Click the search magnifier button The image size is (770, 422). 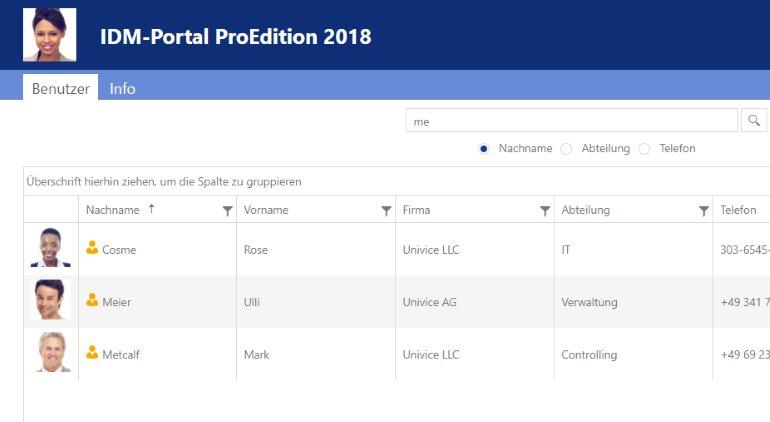pos(754,120)
